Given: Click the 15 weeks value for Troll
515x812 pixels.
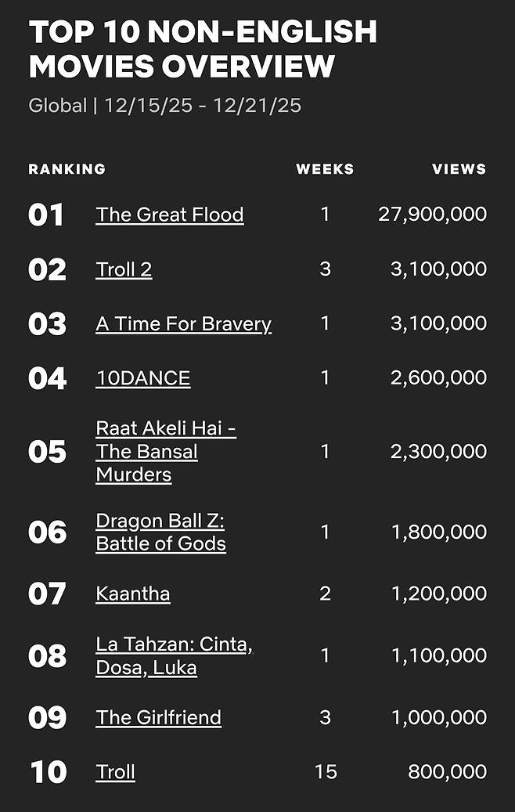Looking at the screenshot, I should (x=325, y=772).
